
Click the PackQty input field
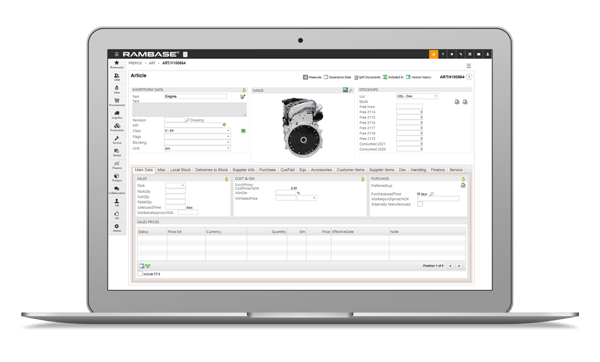click(175, 191)
